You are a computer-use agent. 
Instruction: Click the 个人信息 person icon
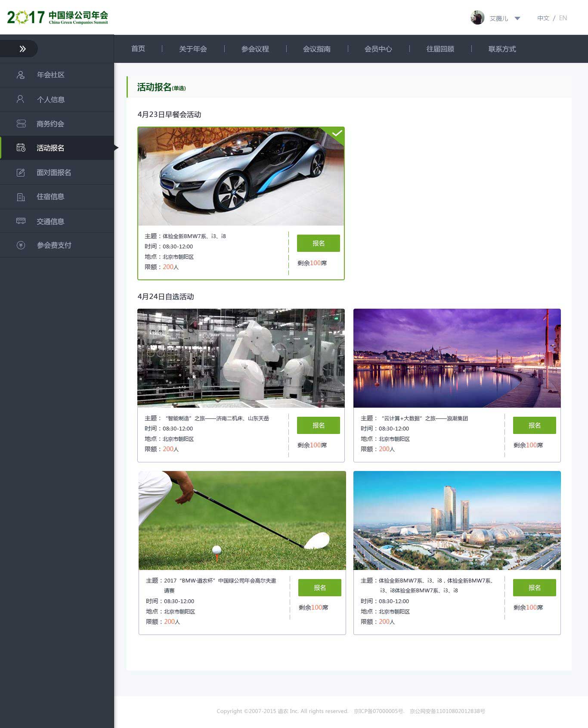(x=20, y=99)
